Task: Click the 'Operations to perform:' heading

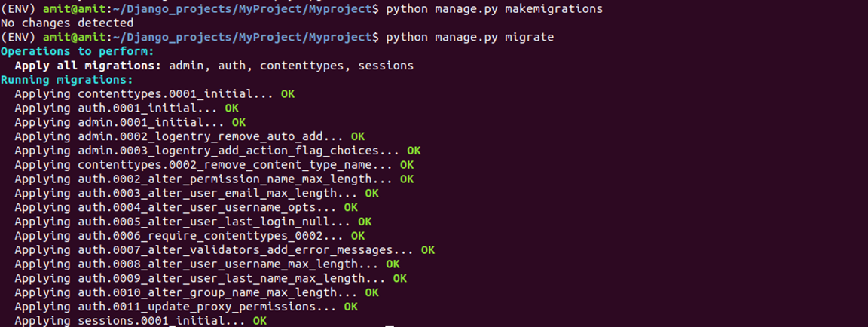Action: (78, 51)
